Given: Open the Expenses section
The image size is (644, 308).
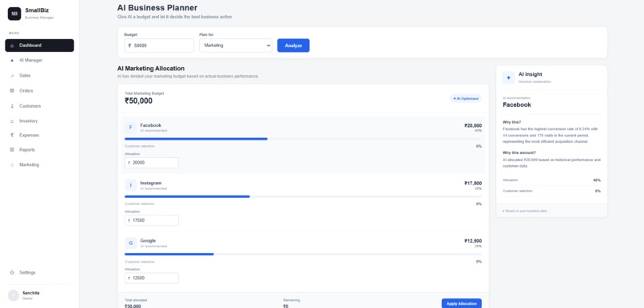Looking at the screenshot, I should pyautogui.click(x=39, y=135).
